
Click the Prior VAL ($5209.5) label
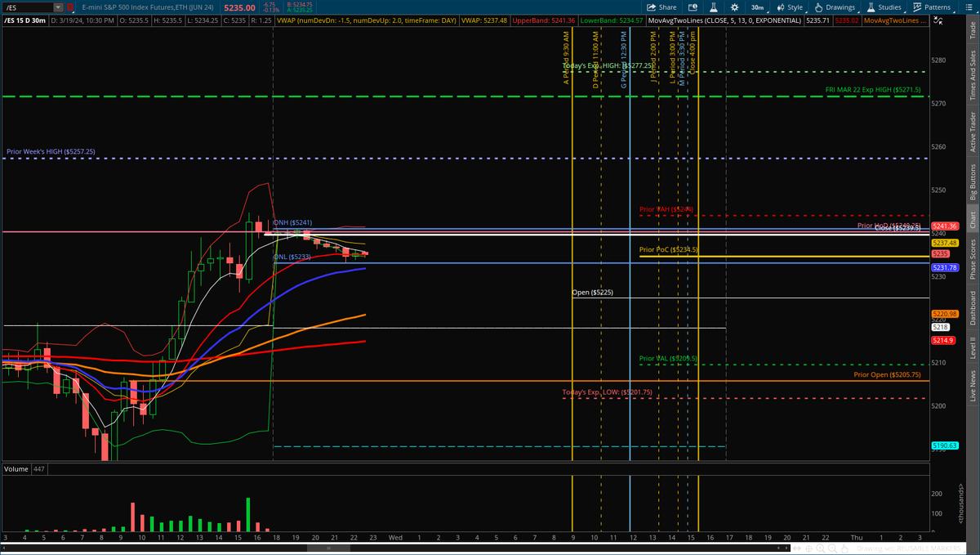click(x=668, y=358)
